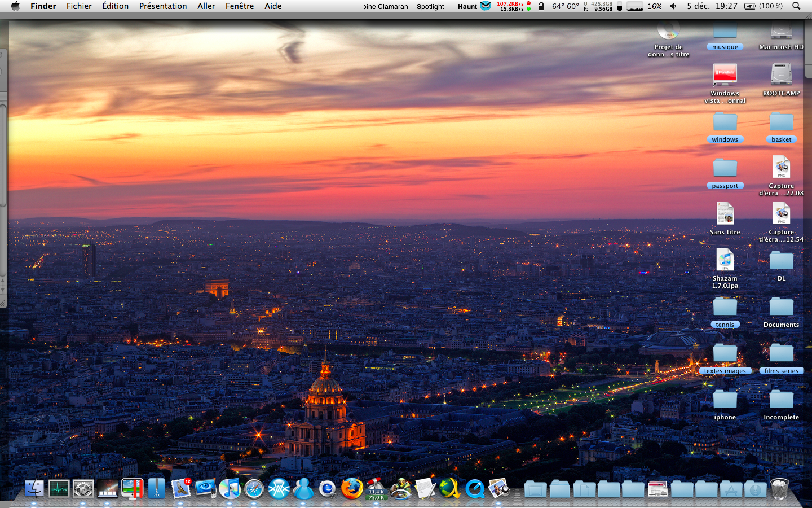The height and width of the screenshot is (508, 812).
Task: Open the Présentation menu
Action: pos(163,6)
